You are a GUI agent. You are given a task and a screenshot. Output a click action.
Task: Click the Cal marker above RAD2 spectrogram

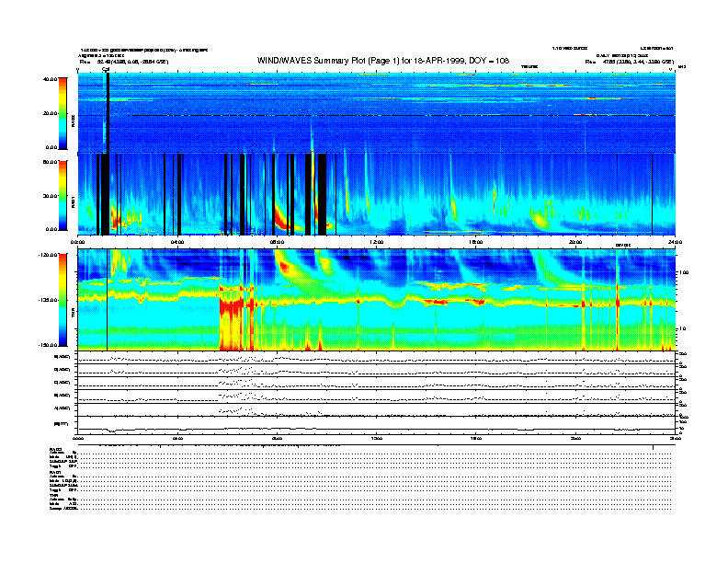coord(106,70)
